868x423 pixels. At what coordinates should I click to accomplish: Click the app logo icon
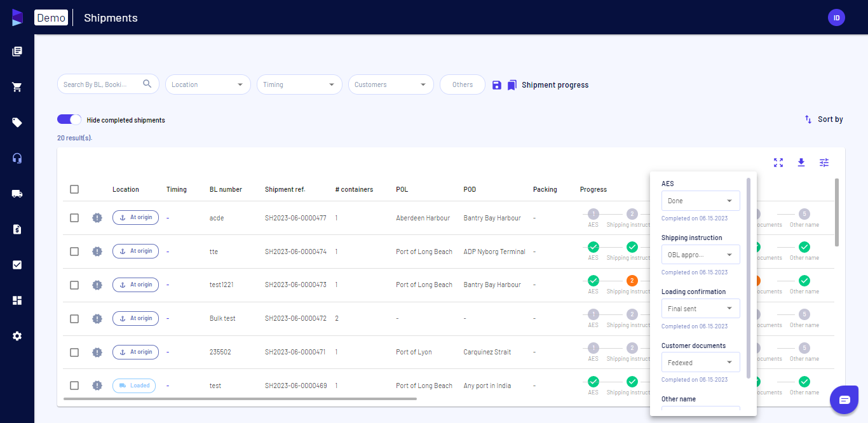tap(17, 18)
